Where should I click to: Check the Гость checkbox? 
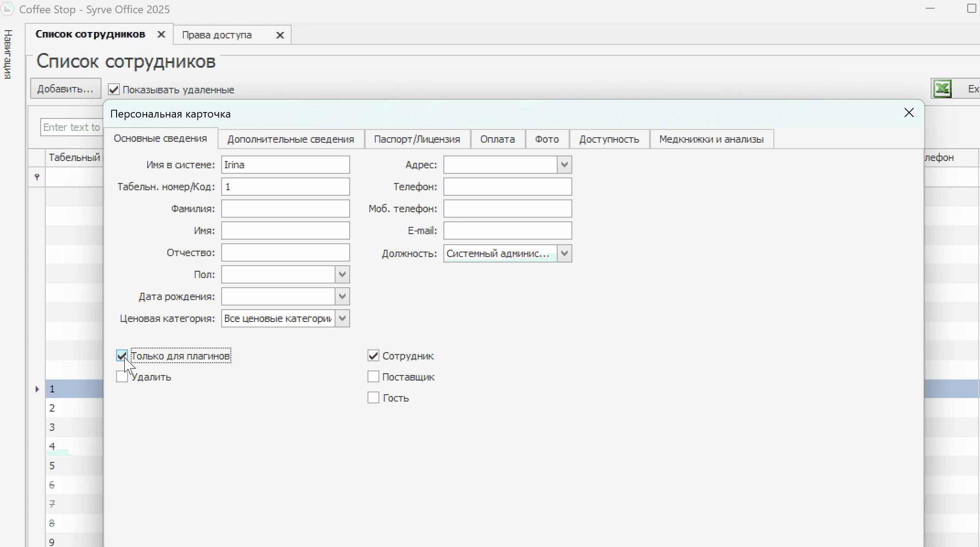pyautogui.click(x=373, y=398)
